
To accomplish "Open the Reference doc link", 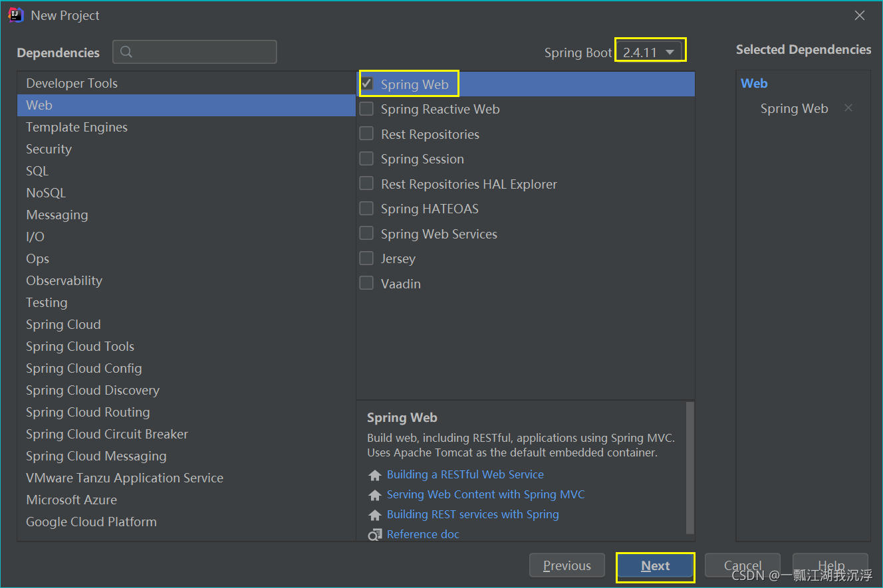I will pyautogui.click(x=423, y=534).
